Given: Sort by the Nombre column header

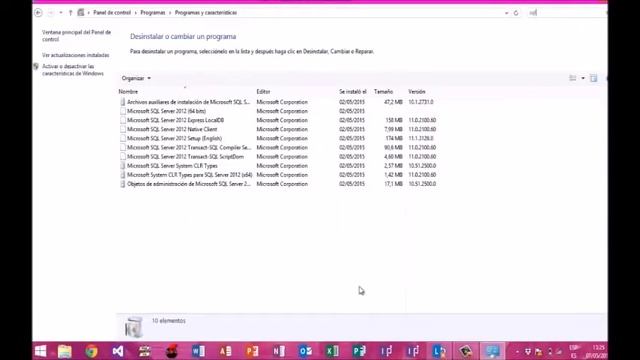Looking at the screenshot, I should (128, 92).
